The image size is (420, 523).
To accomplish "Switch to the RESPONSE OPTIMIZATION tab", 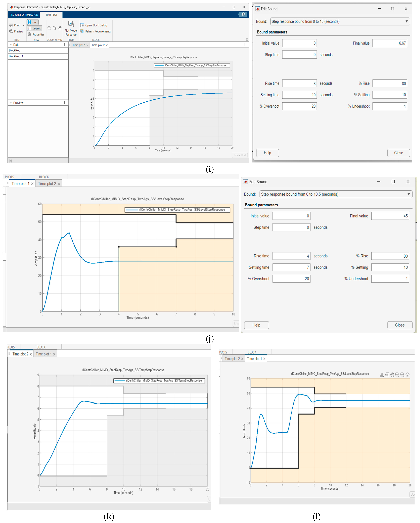I will pos(24,15).
